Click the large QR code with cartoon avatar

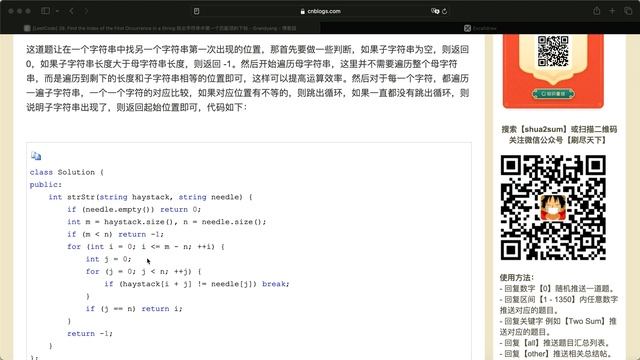[x=553, y=207]
